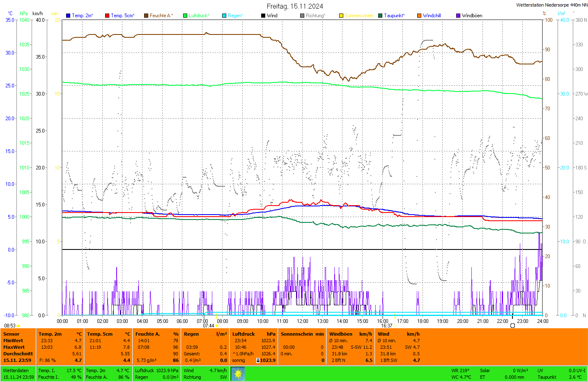Click the purple Windböen legend square

point(458,16)
